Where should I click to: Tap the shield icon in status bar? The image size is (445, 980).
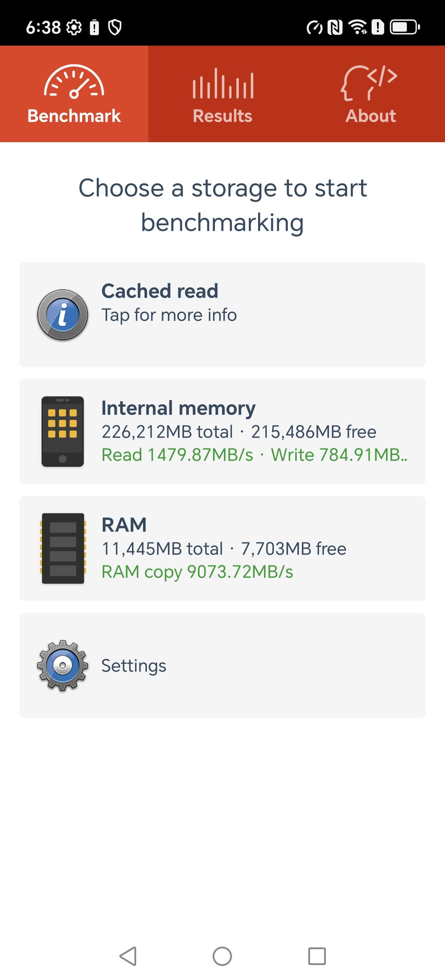tap(115, 27)
